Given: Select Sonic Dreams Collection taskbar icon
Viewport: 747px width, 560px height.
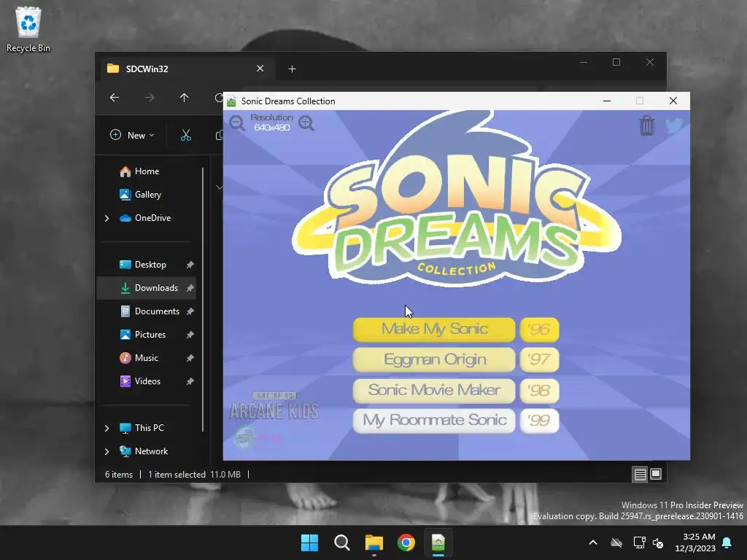Looking at the screenshot, I should pyautogui.click(x=438, y=542).
